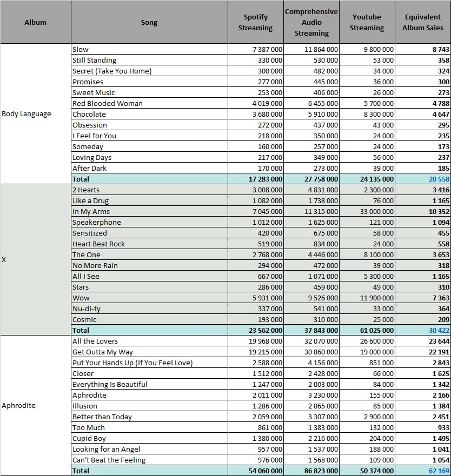Click Youtube value 11 900 000 for Wow
The width and height of the screenshot is (451, 476).
367,298
